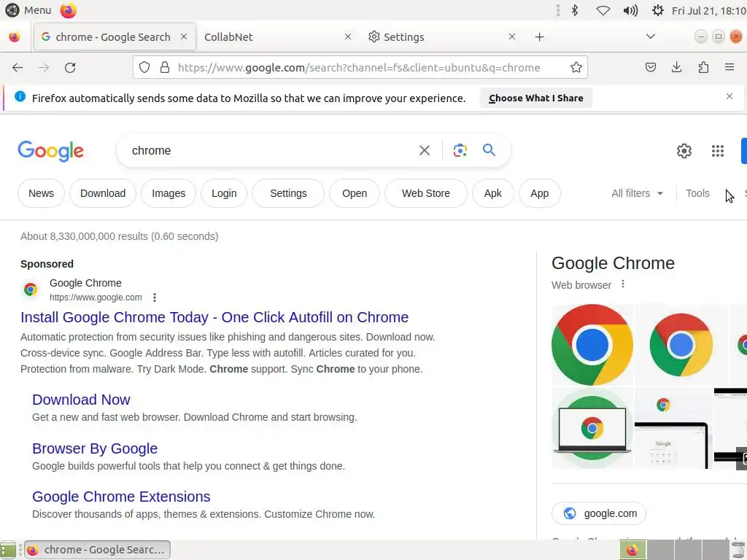
Task: Go back with the browser back arrow
Action: (18, 68)
